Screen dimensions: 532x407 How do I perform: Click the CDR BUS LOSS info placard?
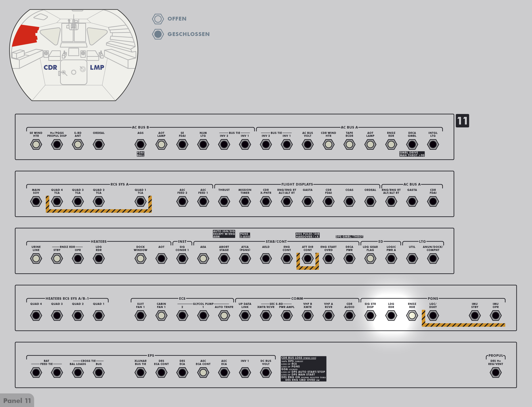click(x=303, y=369)
